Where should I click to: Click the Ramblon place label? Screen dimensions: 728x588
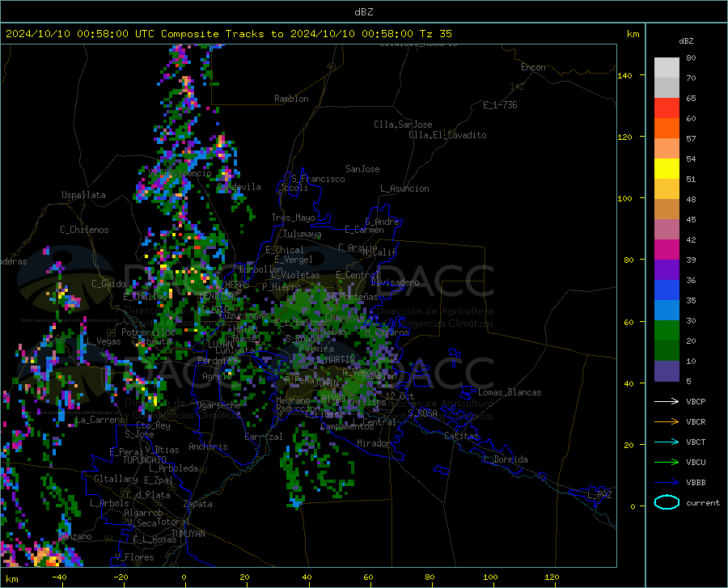[x=291, y=99]
